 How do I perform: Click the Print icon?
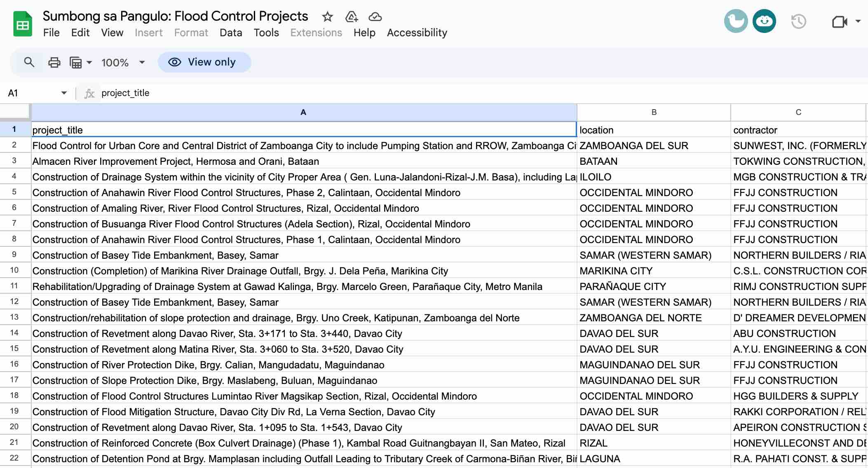pyautogui.click(x=54, y=62)
